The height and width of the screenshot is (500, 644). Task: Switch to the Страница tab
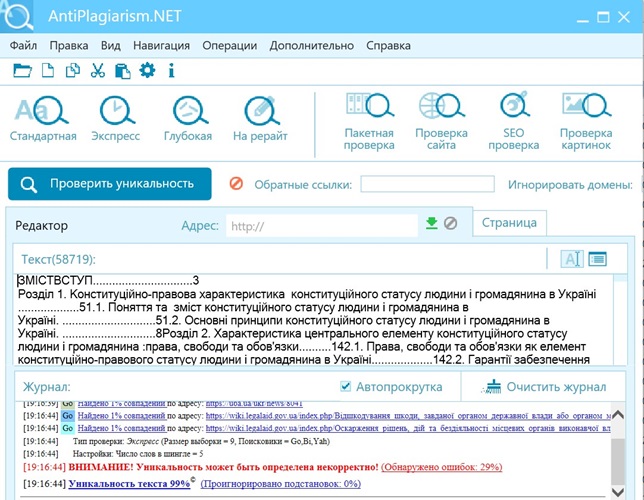tap(509, 223)
